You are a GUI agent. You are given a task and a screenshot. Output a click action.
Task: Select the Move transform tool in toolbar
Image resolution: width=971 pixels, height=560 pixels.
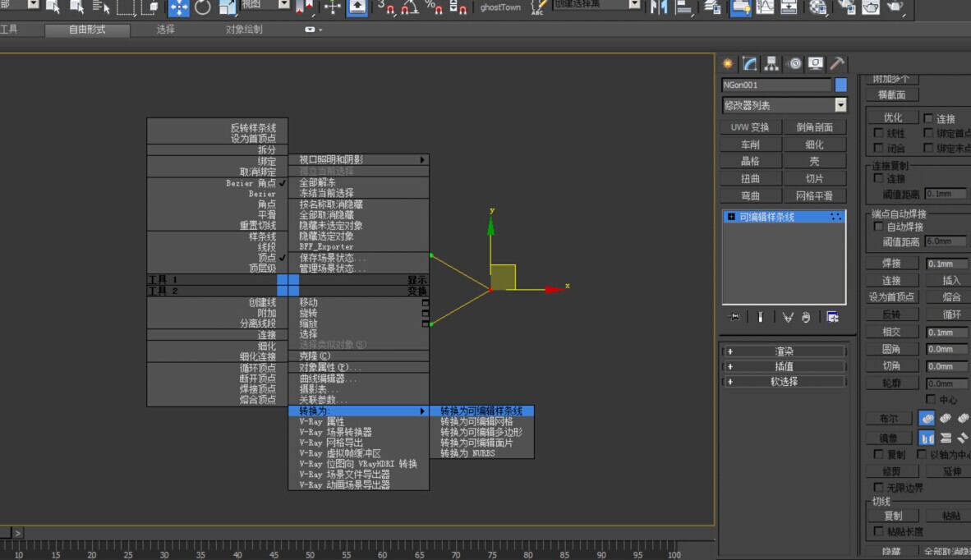(179, 7)
